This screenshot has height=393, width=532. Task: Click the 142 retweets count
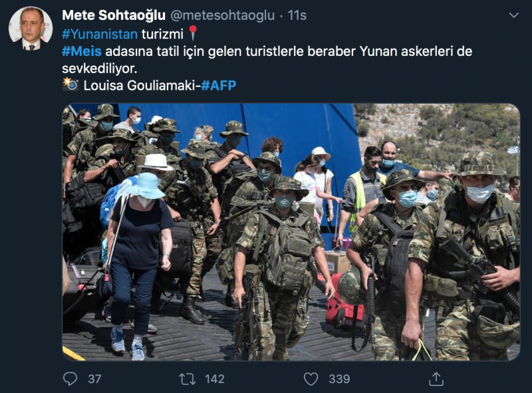point(215,379)
